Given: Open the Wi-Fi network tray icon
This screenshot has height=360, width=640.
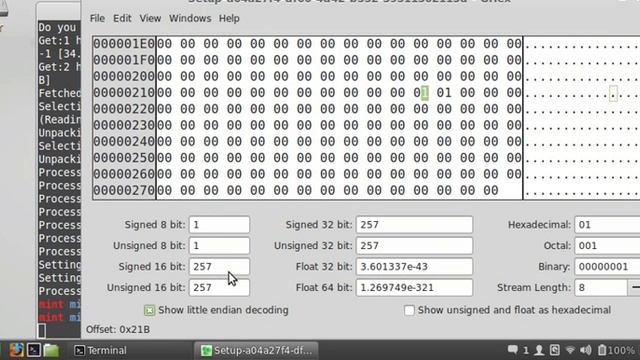Looking at the screenshot, I should point(570,350).
